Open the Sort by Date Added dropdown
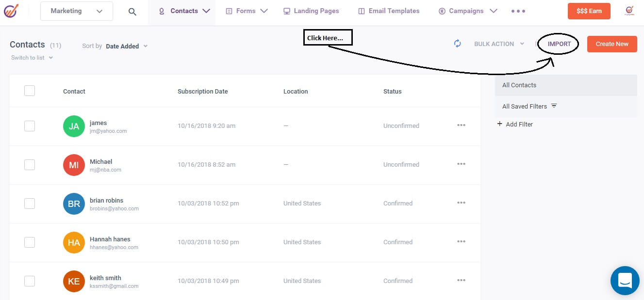Viewport: 644px width, 300px height. [x=127, y=46]
